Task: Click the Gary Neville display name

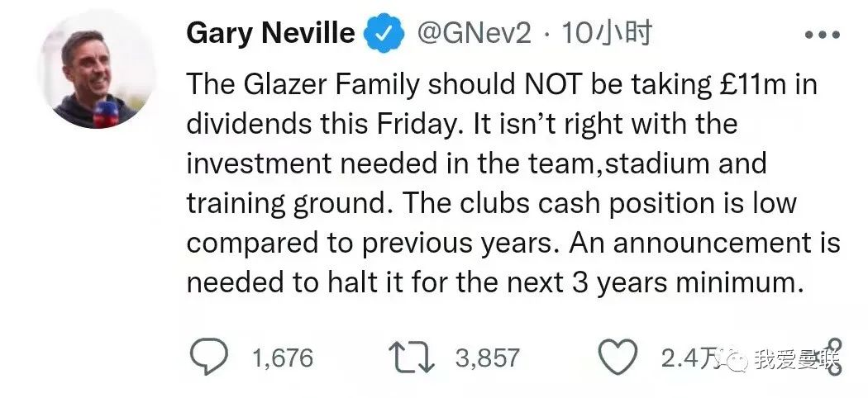Action: pos(270,34)
